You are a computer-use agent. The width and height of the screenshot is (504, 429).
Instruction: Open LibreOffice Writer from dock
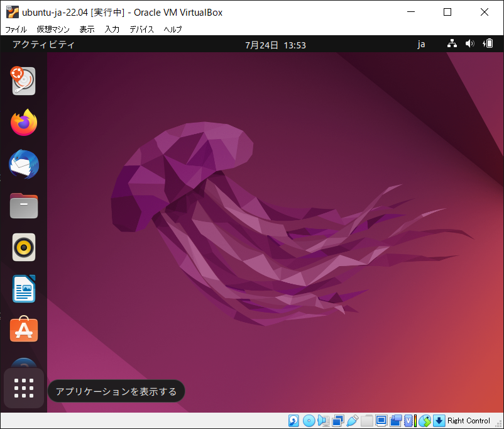point(24,289)
